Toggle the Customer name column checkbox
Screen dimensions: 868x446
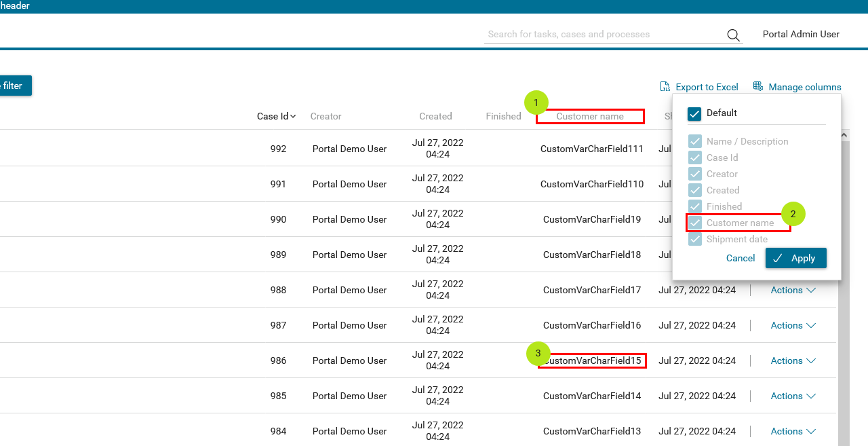pyautogui.click(x=695, y=223)
